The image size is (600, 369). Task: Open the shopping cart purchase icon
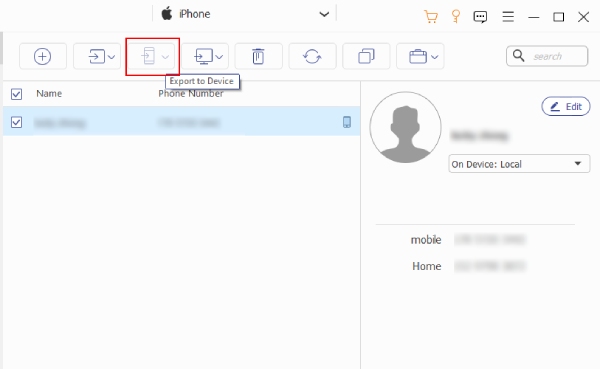pos(431,17)
